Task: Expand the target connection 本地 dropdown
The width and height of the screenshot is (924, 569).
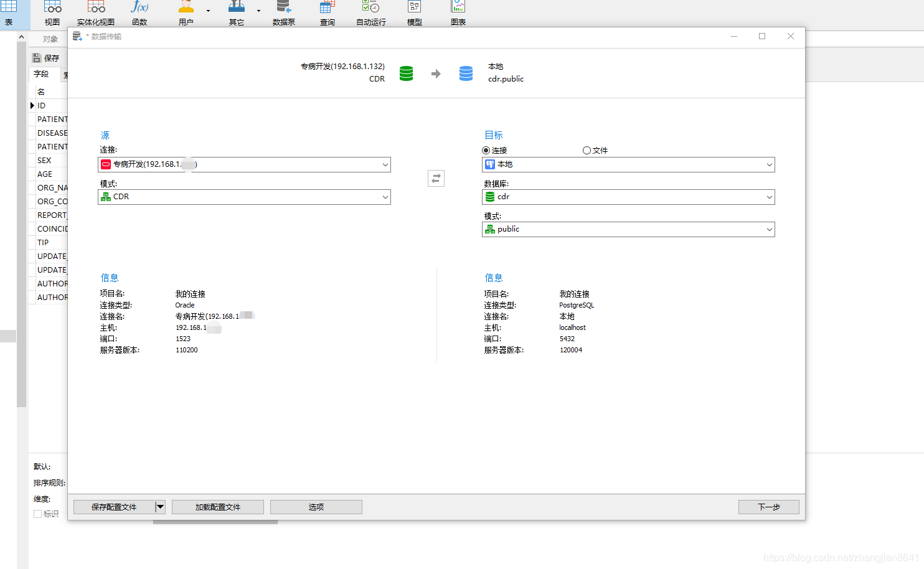Action: (x=770, y=164)
